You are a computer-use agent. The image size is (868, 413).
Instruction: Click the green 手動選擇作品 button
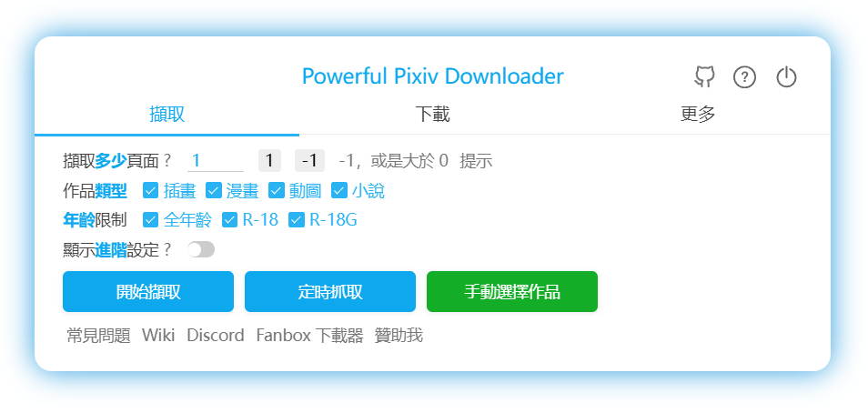coord(512,292)
